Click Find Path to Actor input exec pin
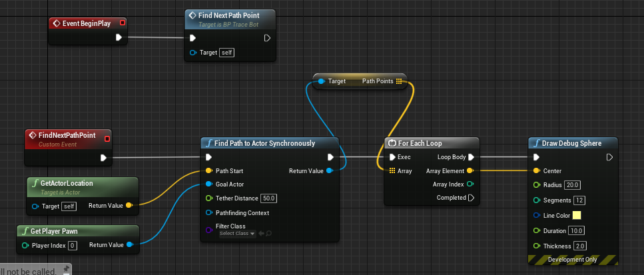The image size is (644, 275). click(208, 157)
